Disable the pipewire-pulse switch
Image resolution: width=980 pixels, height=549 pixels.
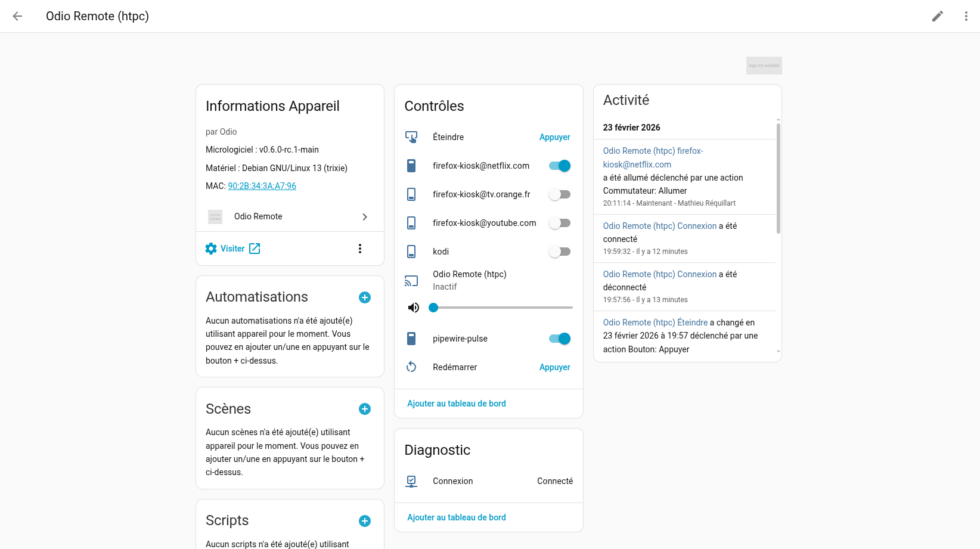click(560, 339)
